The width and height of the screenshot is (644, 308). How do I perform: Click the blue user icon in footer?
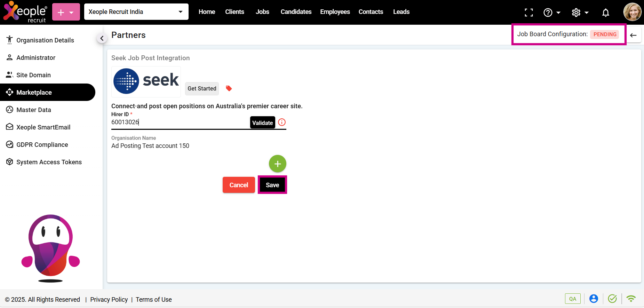click(594, 299)
